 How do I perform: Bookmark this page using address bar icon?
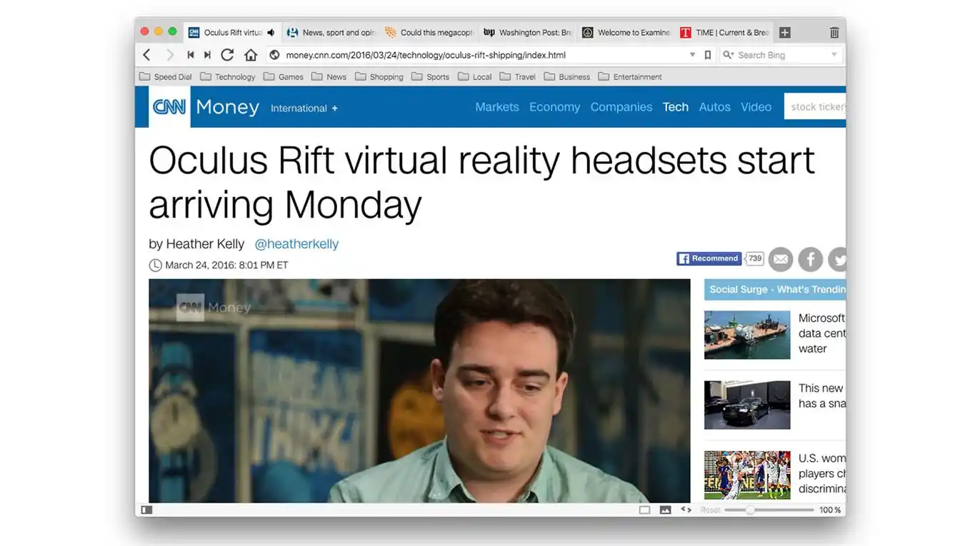click(x=708, y=55)
